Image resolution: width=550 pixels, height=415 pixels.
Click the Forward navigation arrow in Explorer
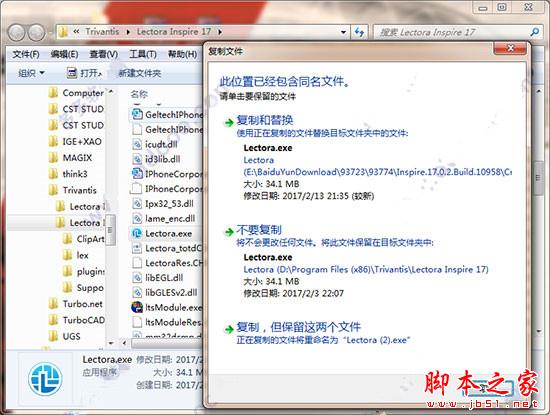tap(36, 32)
